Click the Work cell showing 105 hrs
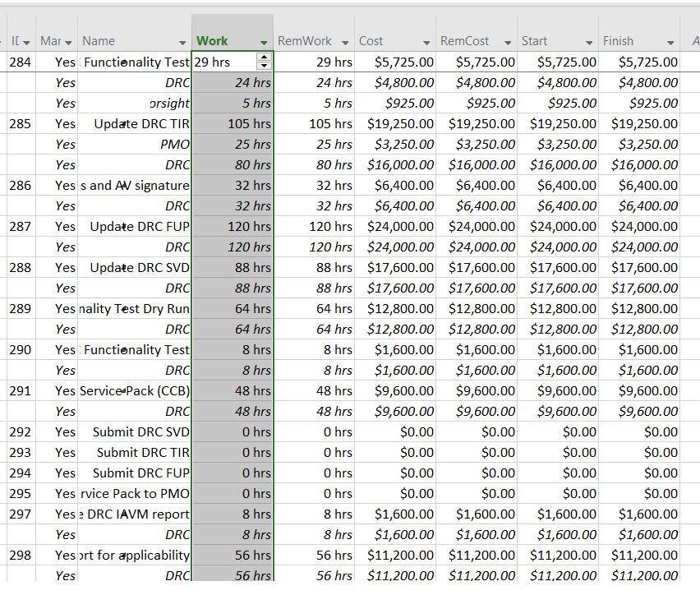Screen dimensions: 700x595 click(x=233, y=123)
